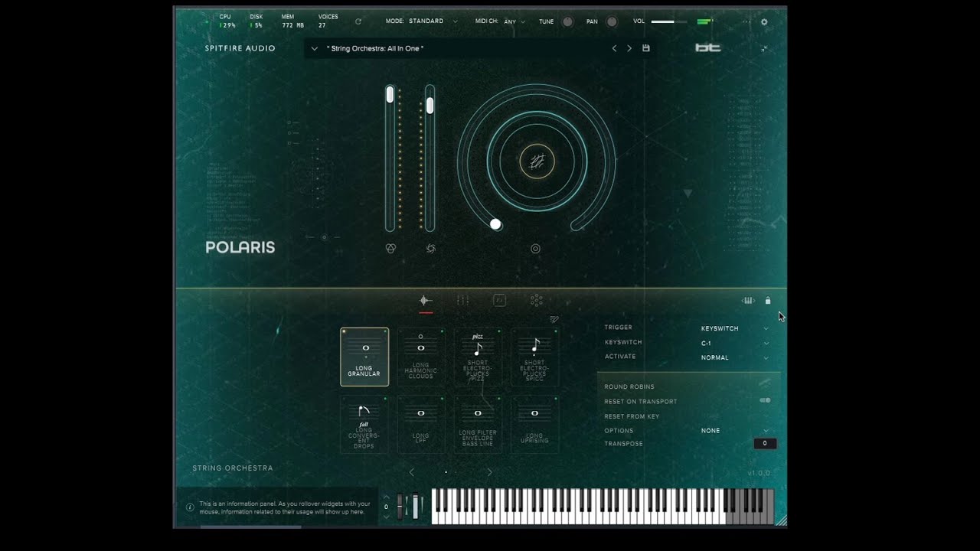Image resolution: width=980 pixels, height=551 pixels.
Task: Open the settings gear icon
Action: [x=764, y=22]
